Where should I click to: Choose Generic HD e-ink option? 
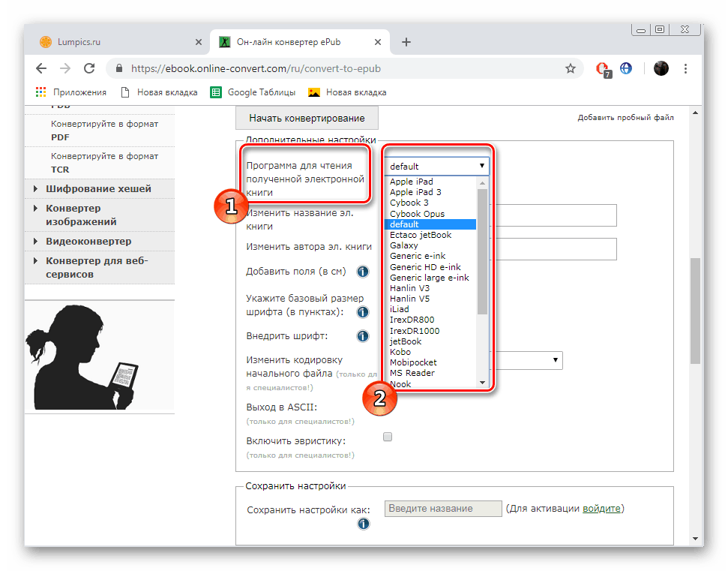tap(430, 267)
